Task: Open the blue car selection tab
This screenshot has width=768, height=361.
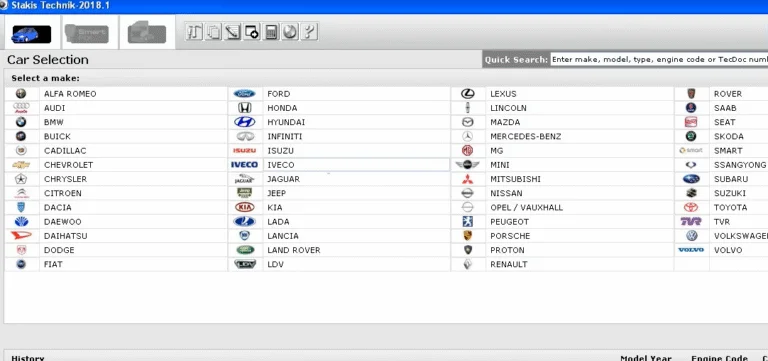Action: pyautogui.click(x=31, y=34)
